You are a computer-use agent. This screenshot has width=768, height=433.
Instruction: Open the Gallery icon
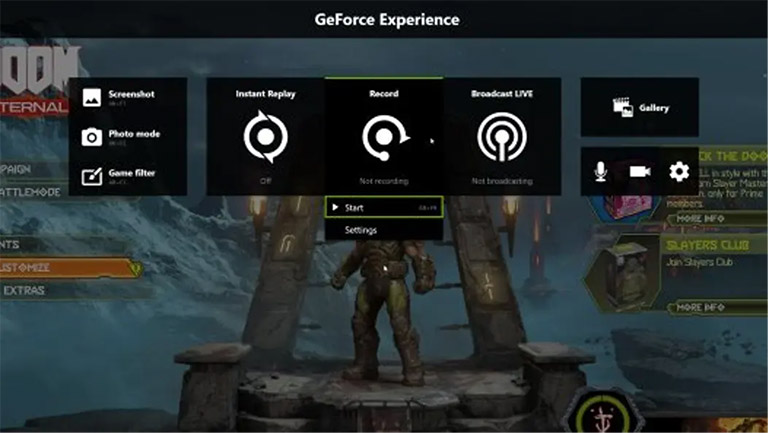[x=623, y=107]
